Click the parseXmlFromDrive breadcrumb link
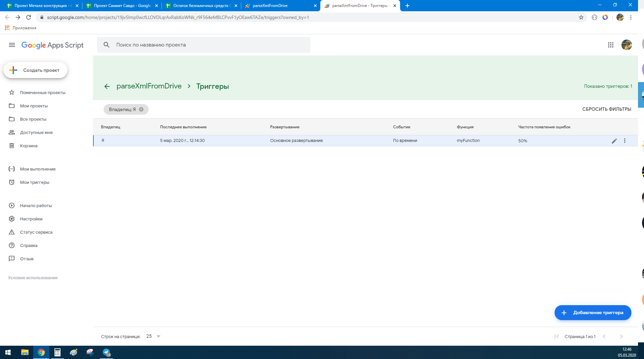 coord(149,86)
